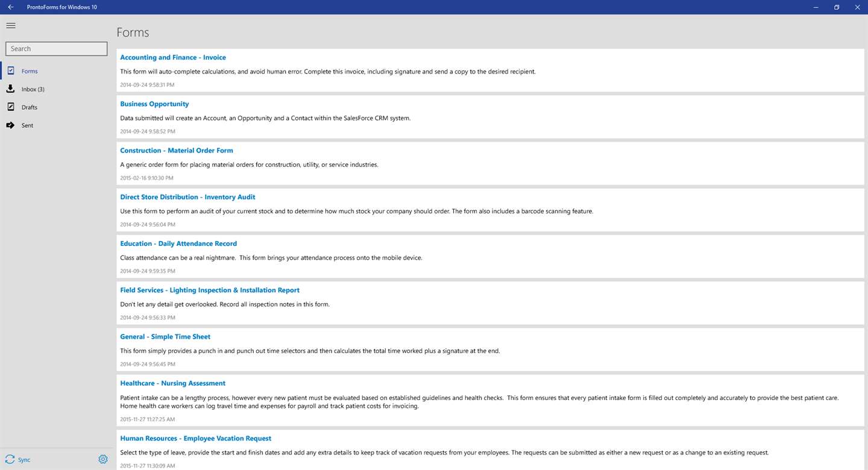Minimize the ProntoForms window

pyautogui.click(x=816, y=7)
